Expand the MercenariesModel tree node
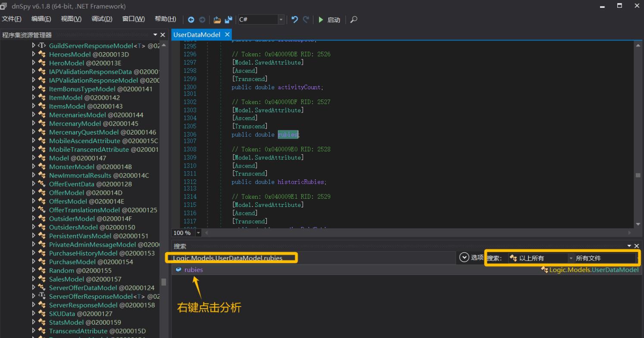644x338 pixels. pos(34,115)
